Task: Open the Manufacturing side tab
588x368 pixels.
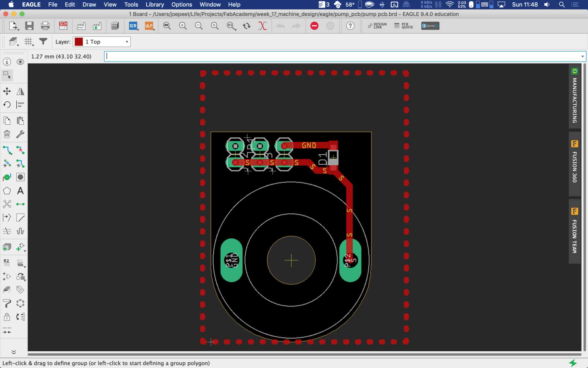Action: 575,96
